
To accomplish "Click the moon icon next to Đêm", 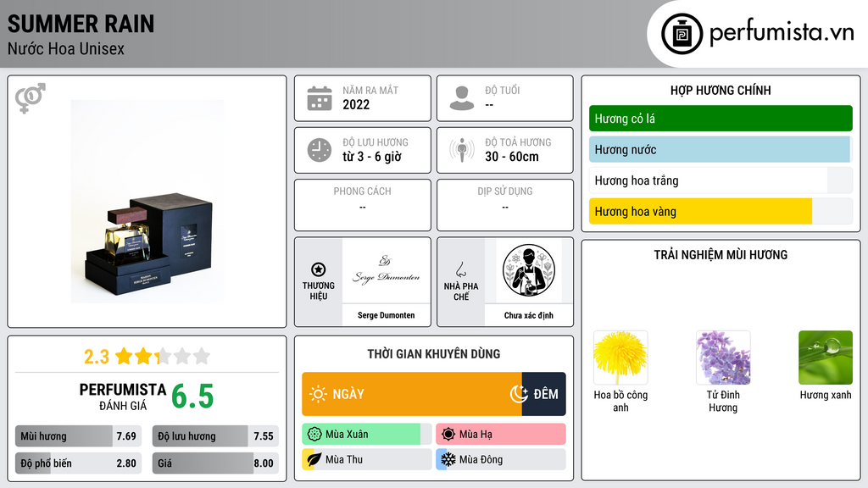I will pos(519,394).
